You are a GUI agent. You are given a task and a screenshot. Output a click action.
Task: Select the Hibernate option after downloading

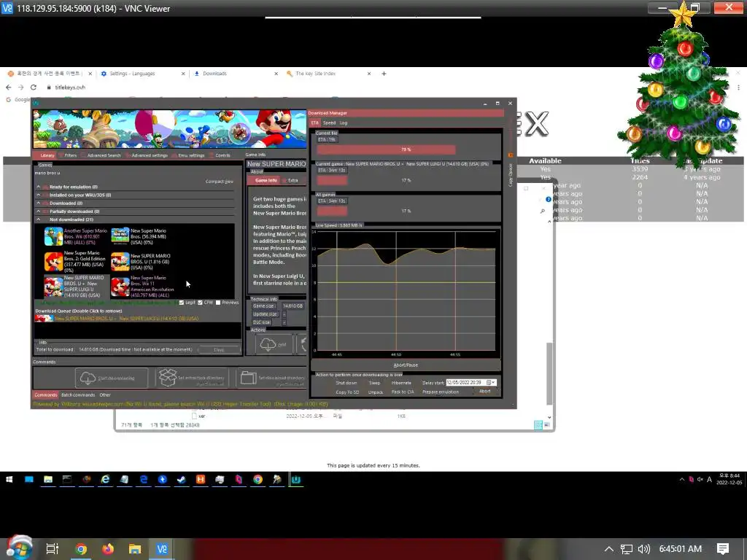point(401,383)
